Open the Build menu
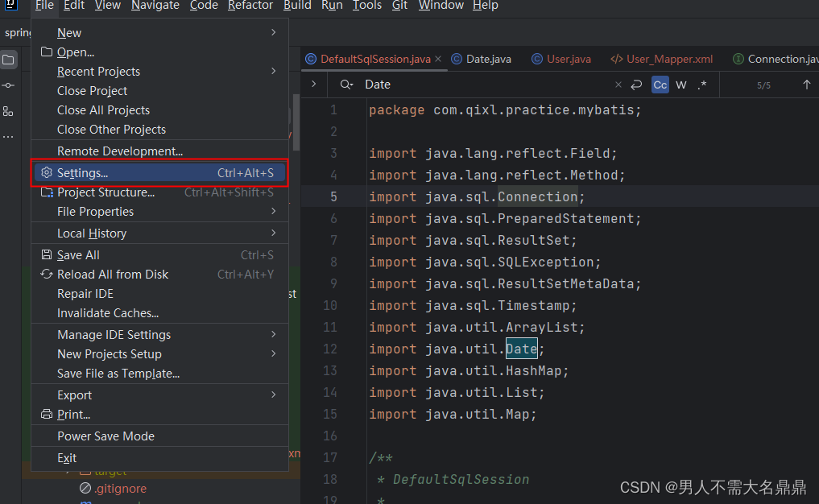The image size is (819, 504). pyautogui.click(x=297, y=6)
